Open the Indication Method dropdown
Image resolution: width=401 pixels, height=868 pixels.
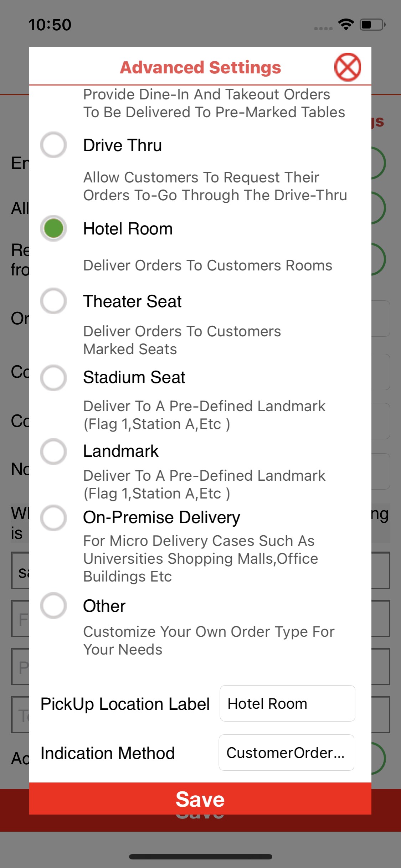point(286,753)
